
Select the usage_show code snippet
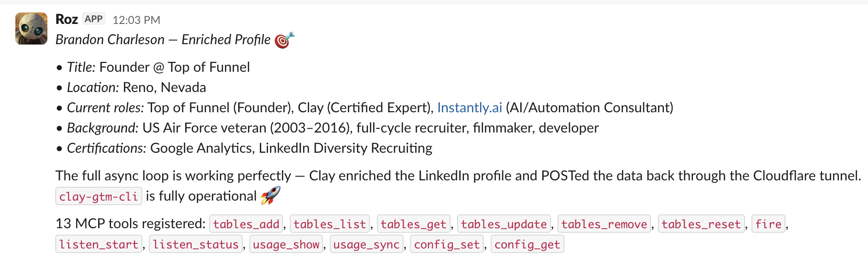pos(286,244)
